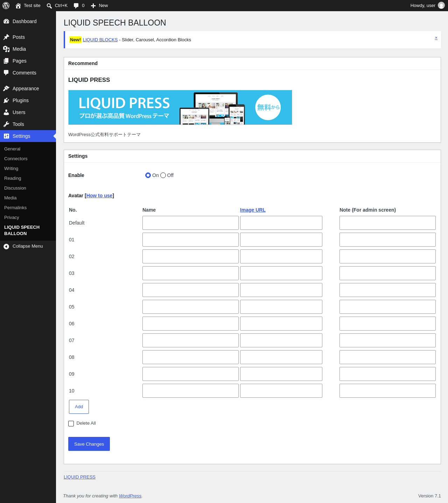Focus the Default row Name field
The image size is (448, 503).
pos(190,223)
